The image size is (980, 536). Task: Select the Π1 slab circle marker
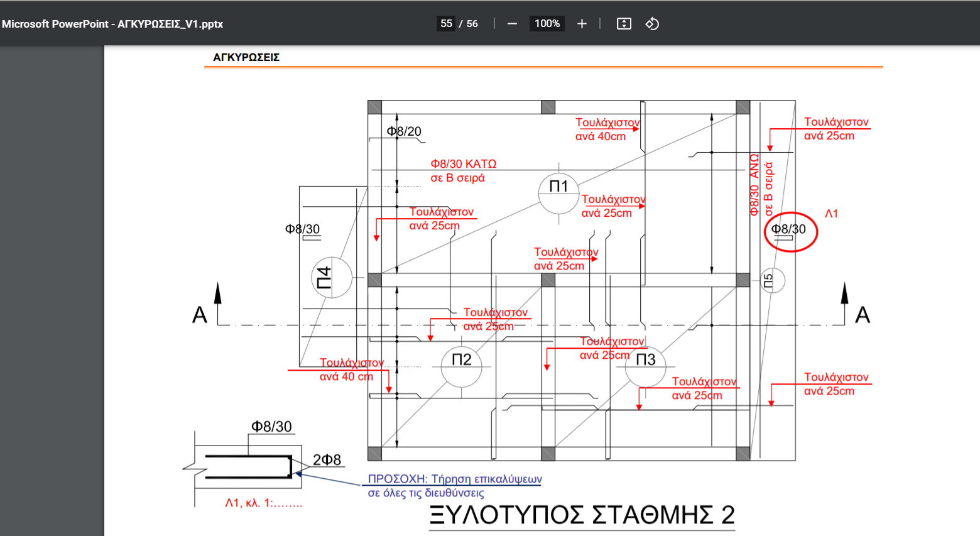558,187
